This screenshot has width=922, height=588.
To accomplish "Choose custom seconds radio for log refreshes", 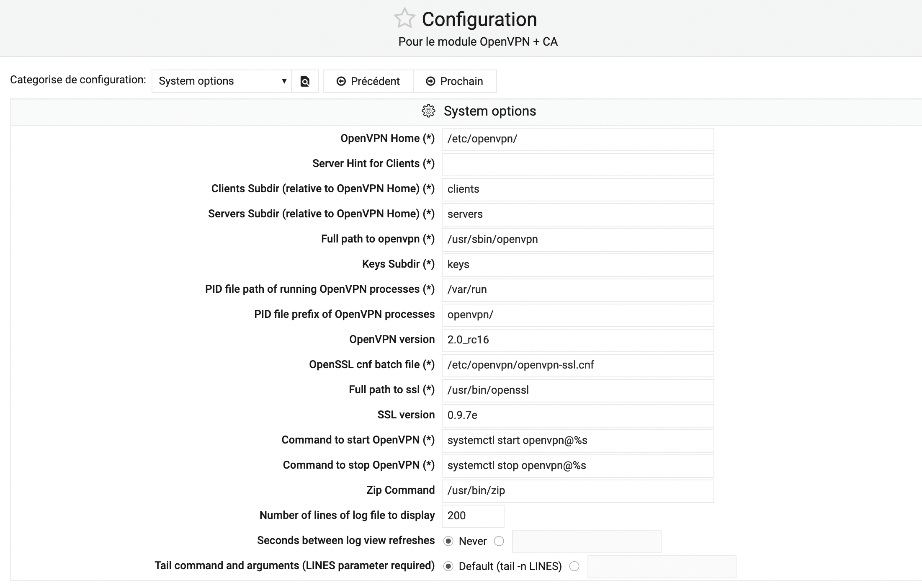I will click(x=499, y=541).
